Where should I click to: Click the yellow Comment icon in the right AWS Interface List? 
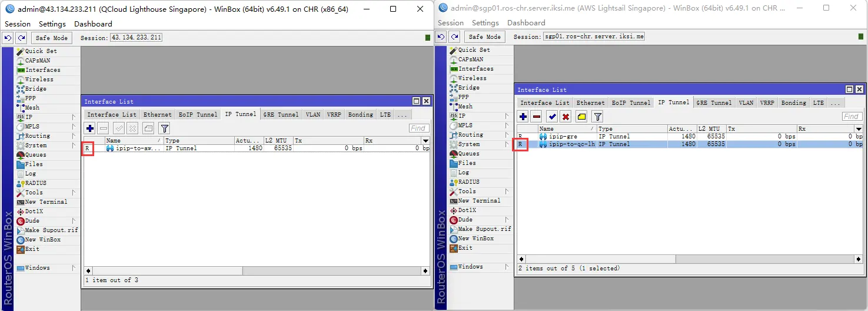click(x=581, y=117)
